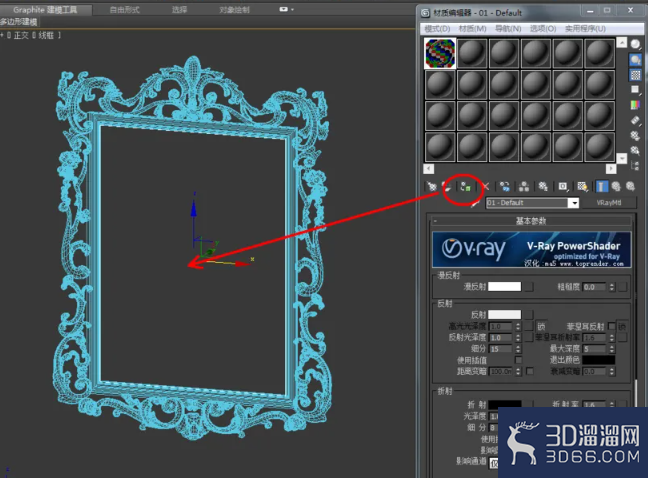Click Sample UV Tiling icon
The width and height of the screenshot is (648, 478).
(635, 90)
